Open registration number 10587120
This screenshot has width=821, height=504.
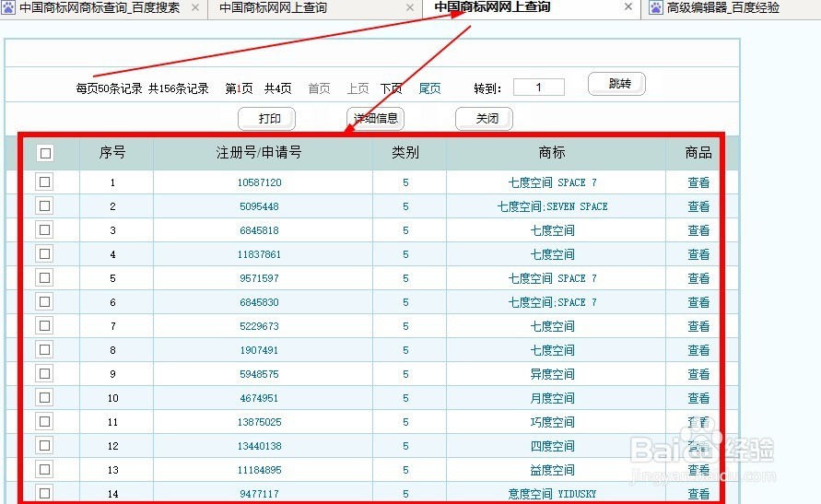tap(259, 182)
